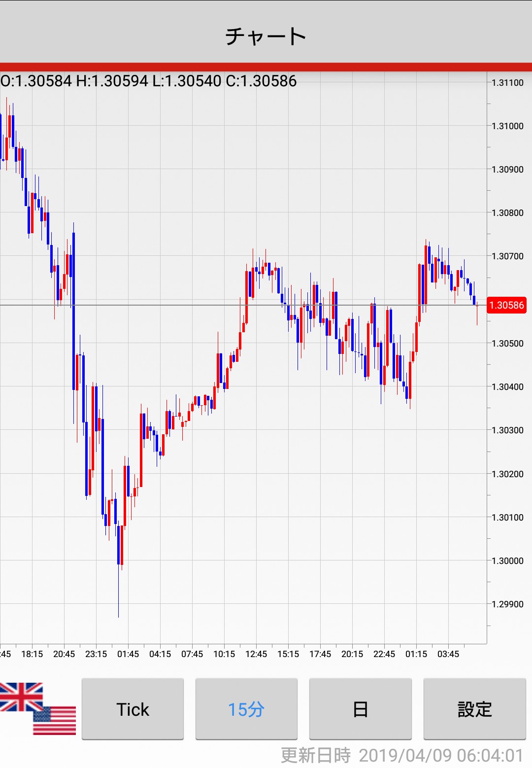Select the 日 daily timeframe
Image resolution: width=532 pixels, height=768 pixels.
click(360, 709)
